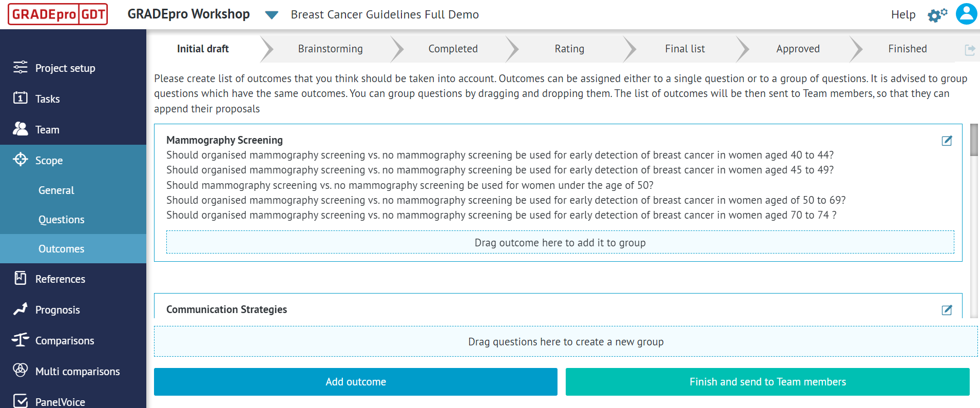This screenshot has width=980, height=408.
Task: Open the settings gear menu
Action: tap(936, 14)
